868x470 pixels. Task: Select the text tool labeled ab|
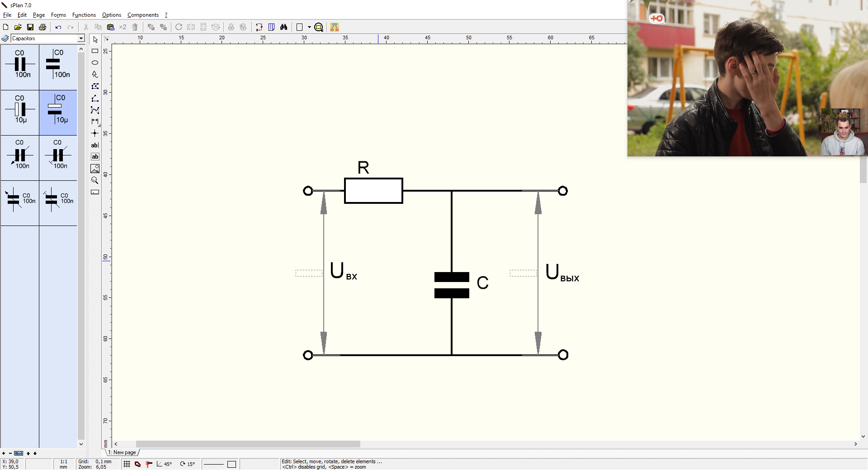click(x=95, y=145)
